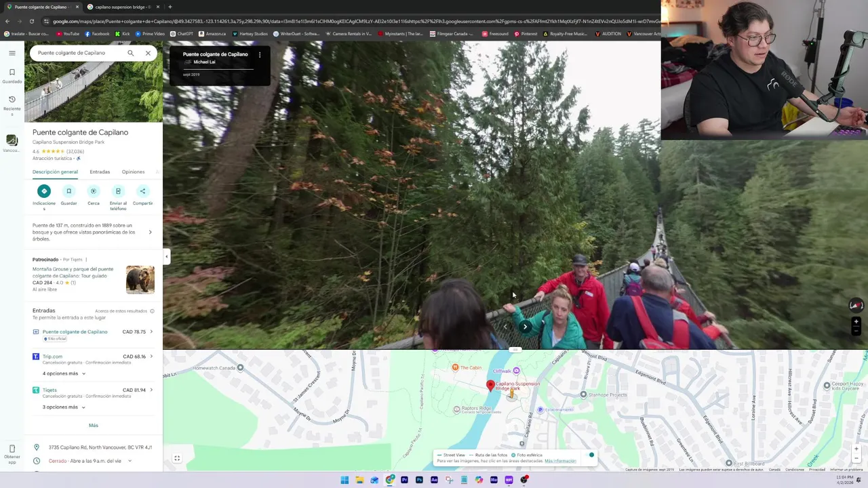Image resolution: width=868 pixels, height=488 pixels.
Task: Click the browser back arrow
Action: 7,21
